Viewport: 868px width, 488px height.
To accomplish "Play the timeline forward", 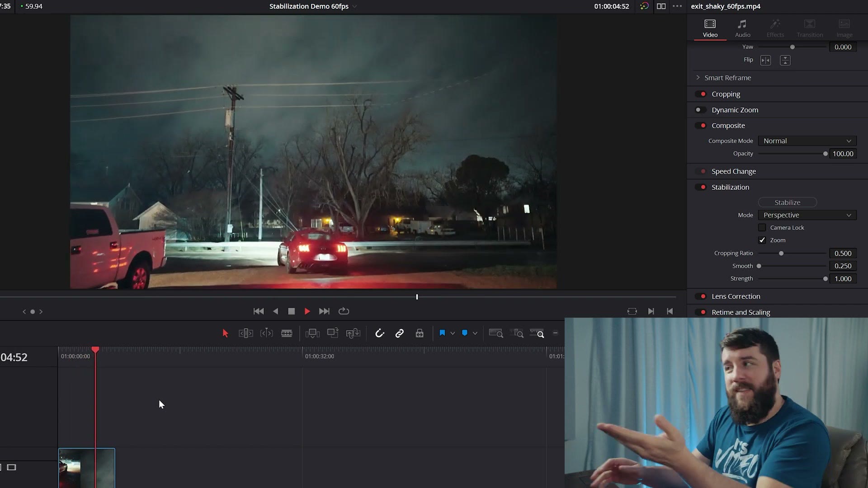I will [307, 311].
